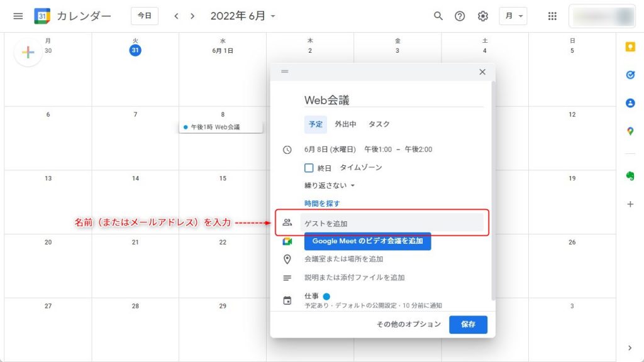Click the dialog drag handle
Image resolution: width=644 pixels, height=362 pixels.
(x=285, y=72)
